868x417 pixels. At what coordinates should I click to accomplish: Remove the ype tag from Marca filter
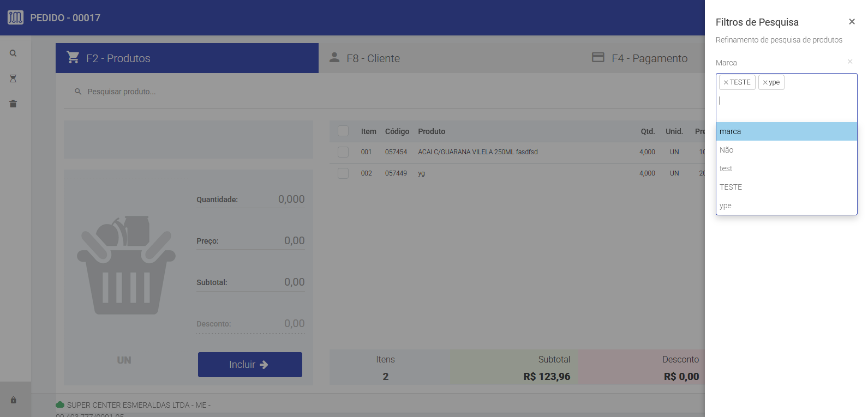(x=765, y=82)
